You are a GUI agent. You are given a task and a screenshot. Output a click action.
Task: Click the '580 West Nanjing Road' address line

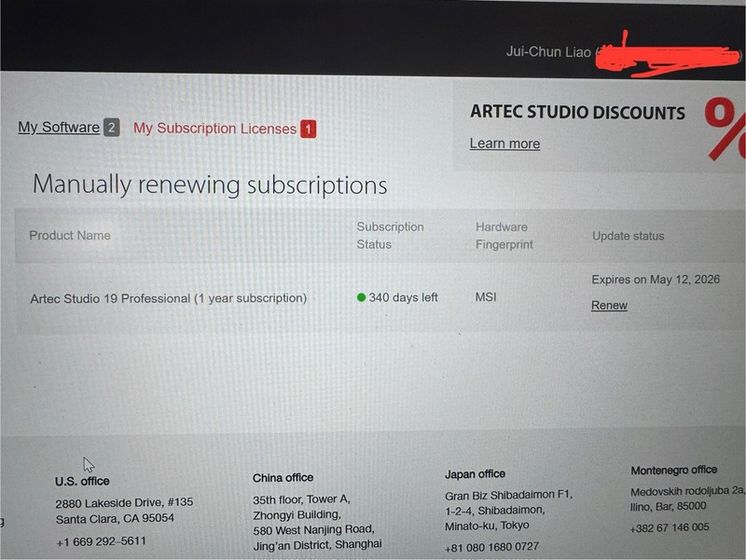pyautogui.click(x=314, y=529)
